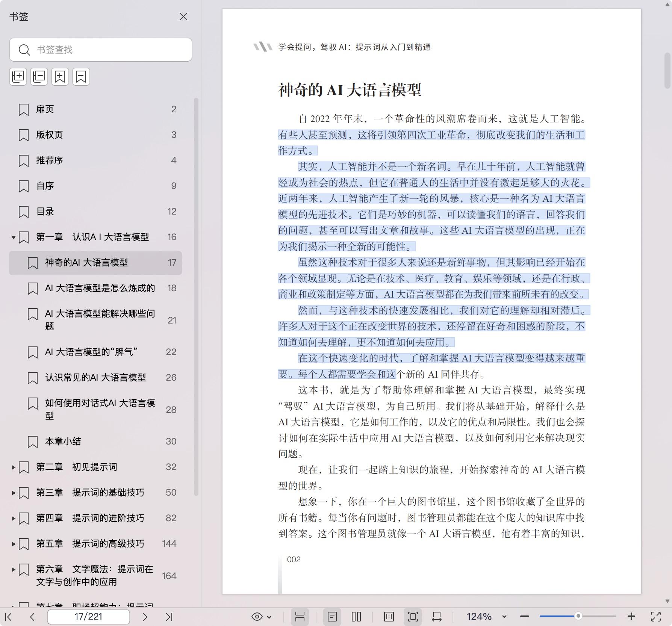Screen dimensions: 672x626
Task: Click the eye view mode icon
Action: click(x=257, y=617)
